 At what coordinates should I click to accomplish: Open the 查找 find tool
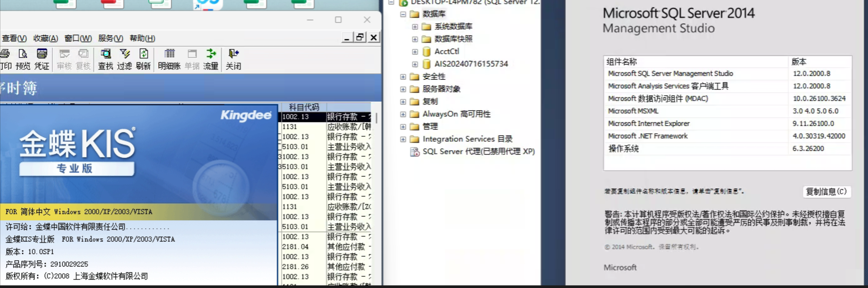[105, 59]
